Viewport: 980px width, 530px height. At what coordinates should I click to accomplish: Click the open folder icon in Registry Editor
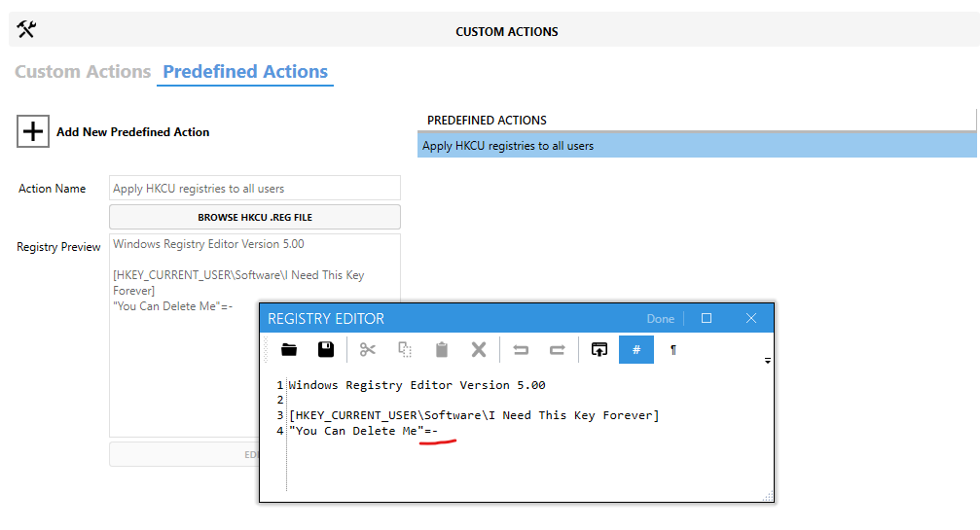click(x=289, y=349)
